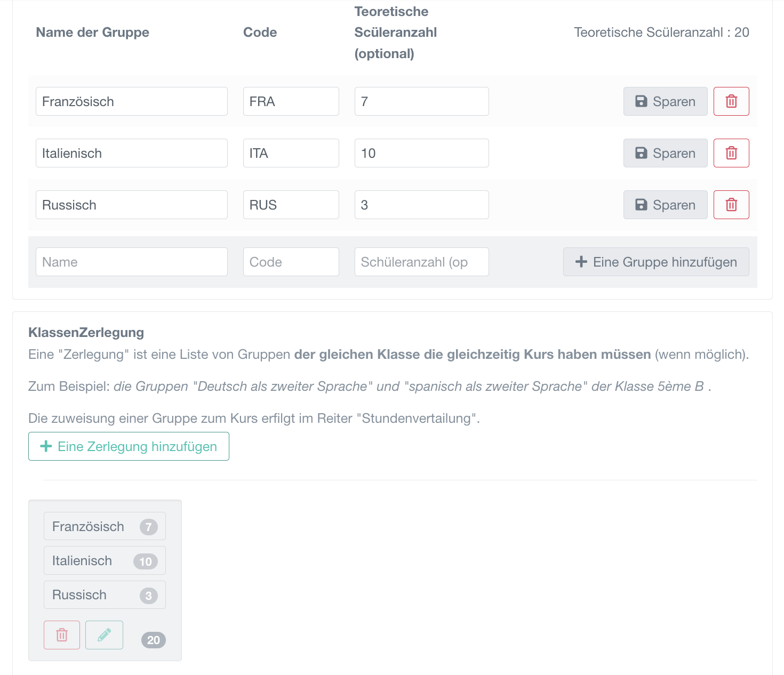Save the Russisch group via Sparen
The height and width of the screenshot is (675, 784).
pyautogui.click(x=665, y=205)
